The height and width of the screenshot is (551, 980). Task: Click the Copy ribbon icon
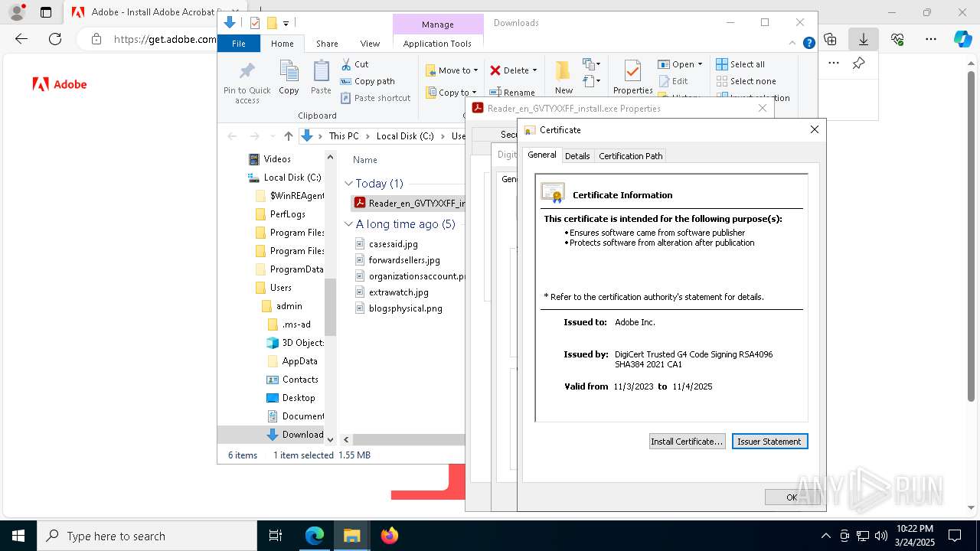tap(289, 72)
